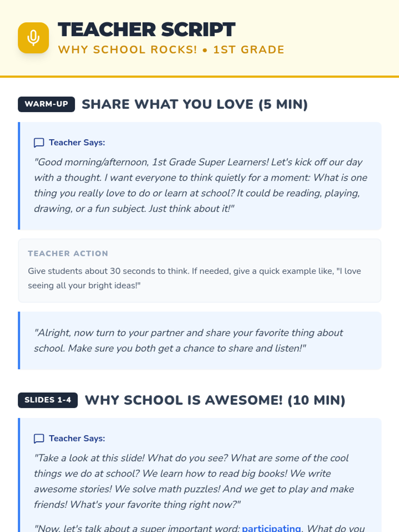Click the 'Why School Is Awesome! (10 min)' heading

[x=215, y=400]
